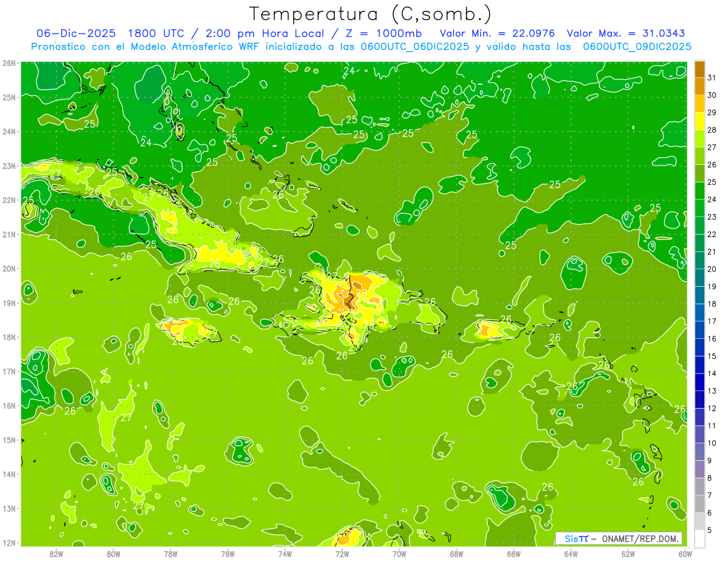Click the color bar label '5'
This screenshot has width=728, height=562.
click(710, 530)
